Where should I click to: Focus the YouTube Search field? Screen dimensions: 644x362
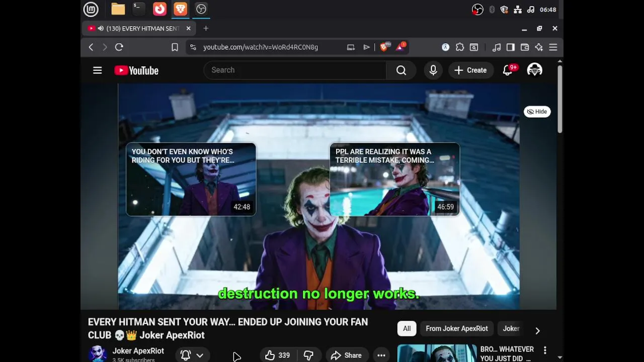point(295,70)
